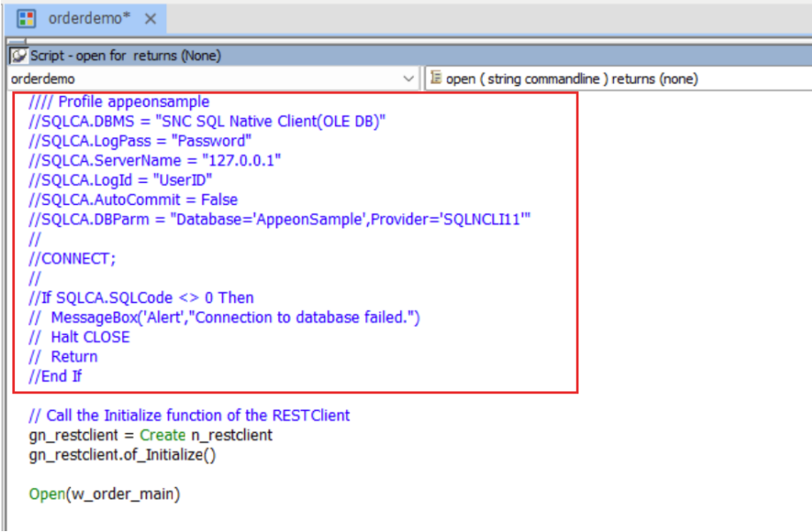Click the open event icon in the event list
This screenshot has height=532, width=812.
pyautogui.click(x=435, y=79)
